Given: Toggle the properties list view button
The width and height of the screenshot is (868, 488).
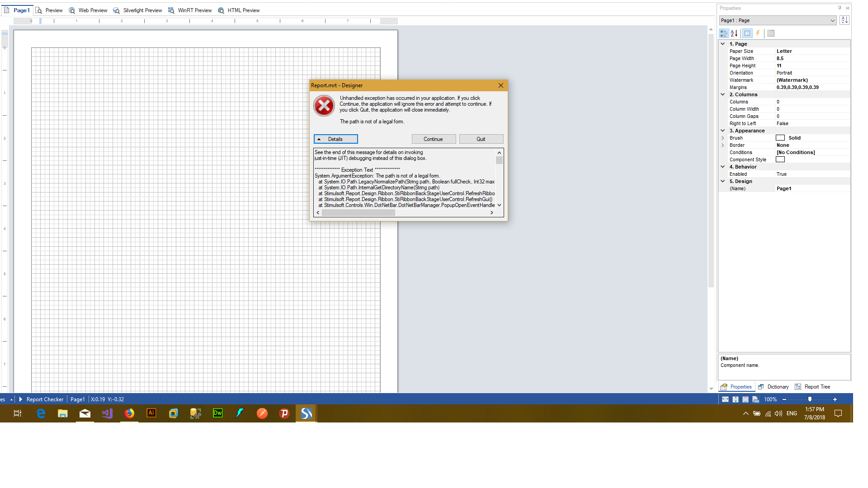Looking at the screenshot, I should (x=747, y=33).
